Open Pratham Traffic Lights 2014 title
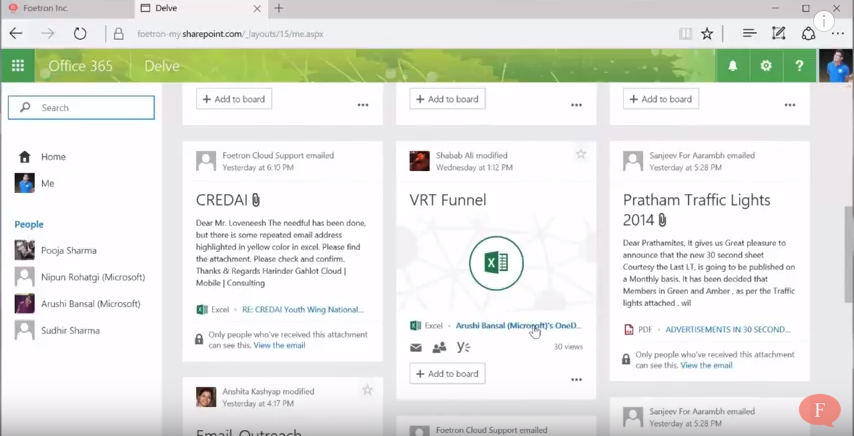 [x=697, y=210]
